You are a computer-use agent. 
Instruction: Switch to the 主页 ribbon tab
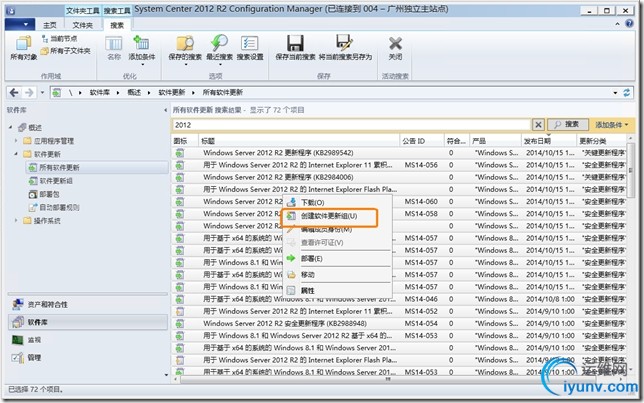tap(50, 25)
